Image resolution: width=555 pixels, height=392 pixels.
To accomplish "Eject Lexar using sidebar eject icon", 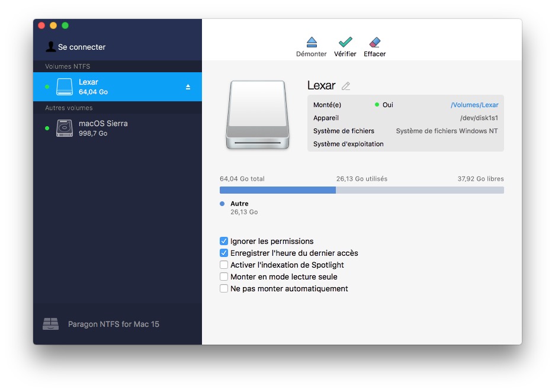I will coord(188,86).
